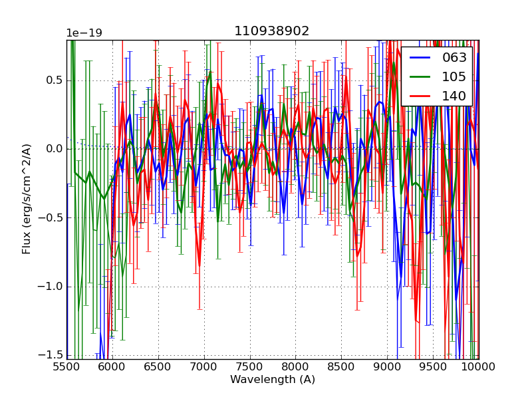Click the 0.5 y-axis tick label

pyautogui.click(x=53, y=80)
